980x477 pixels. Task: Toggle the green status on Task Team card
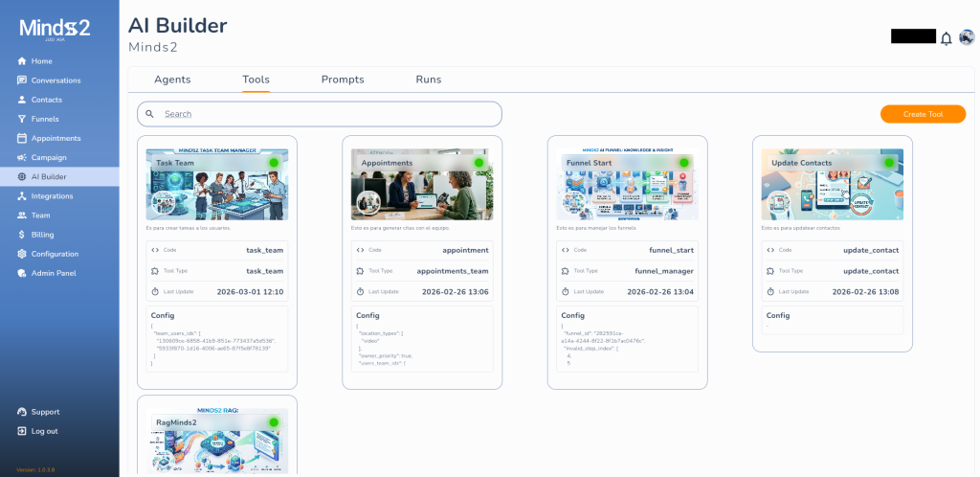point(274,163)
